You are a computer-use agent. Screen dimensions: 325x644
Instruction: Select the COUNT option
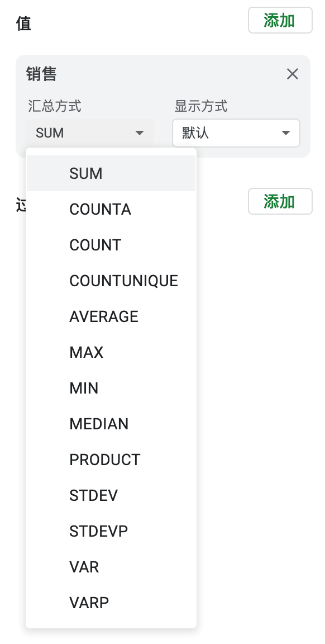tap(111, 245)
